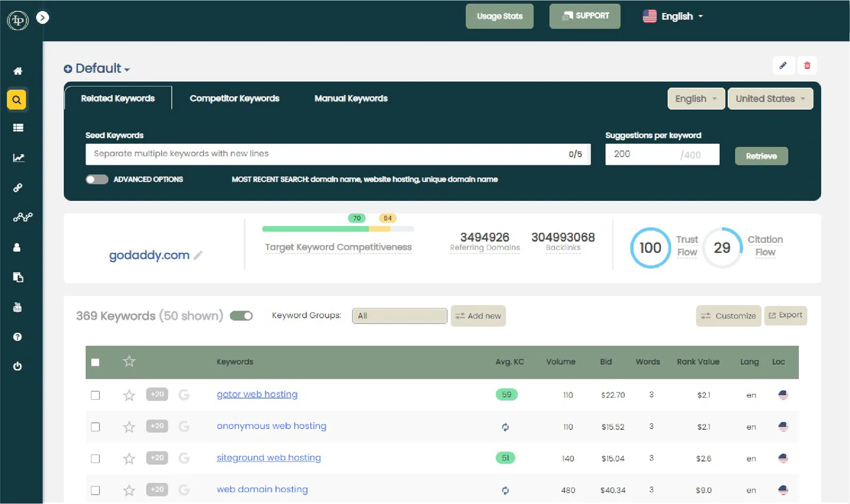Image resolution: width=850 pixels, height=504 pixels.
Task: Open the backlinks chain icon in sidebar
Action: (18, 187)
